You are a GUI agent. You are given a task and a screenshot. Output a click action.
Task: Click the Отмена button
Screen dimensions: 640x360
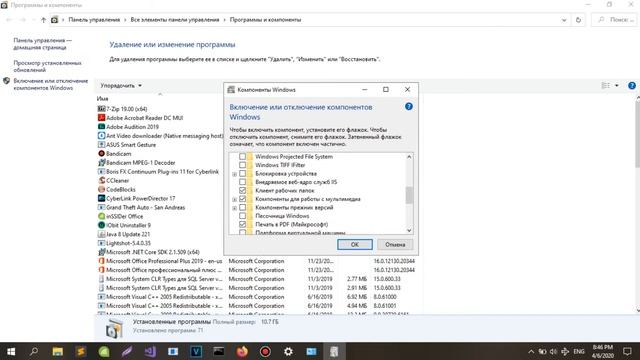[395, 244]
